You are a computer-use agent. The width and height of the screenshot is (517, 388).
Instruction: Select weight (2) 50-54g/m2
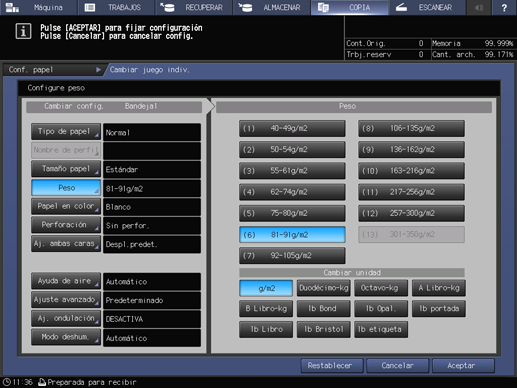292,150
